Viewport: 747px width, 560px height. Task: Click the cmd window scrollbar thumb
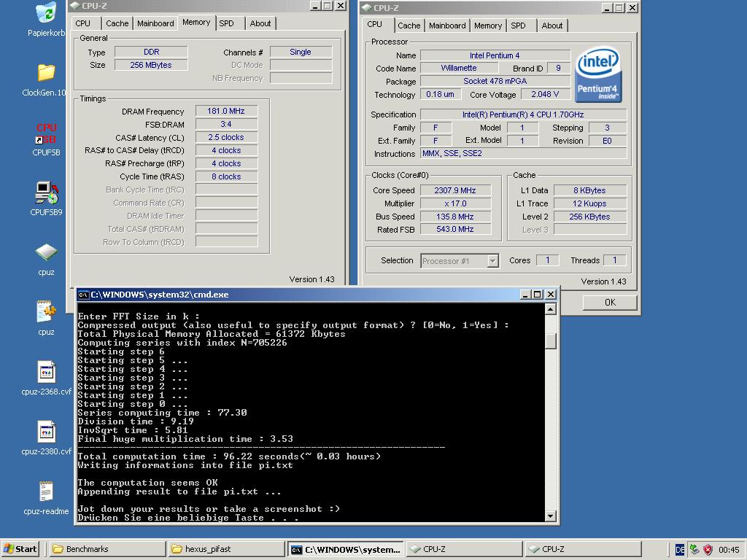(x=550, y=341)
